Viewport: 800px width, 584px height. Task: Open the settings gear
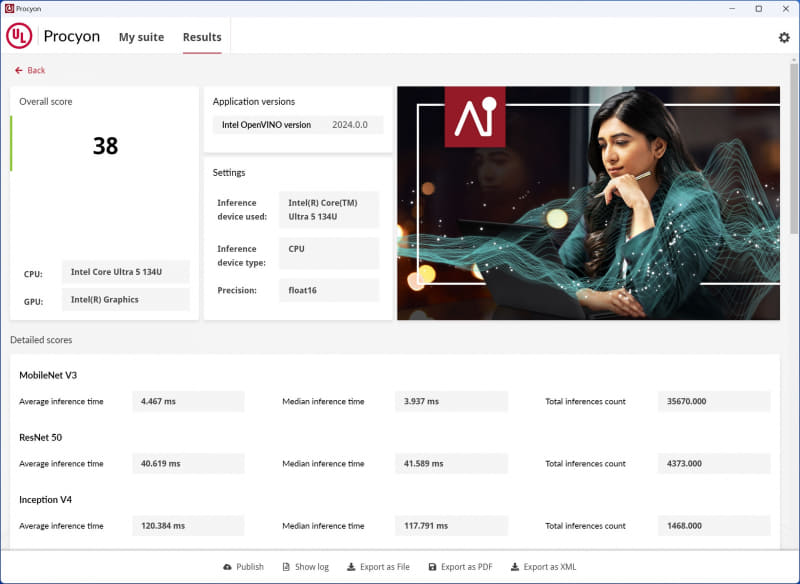tap(785, 37)
